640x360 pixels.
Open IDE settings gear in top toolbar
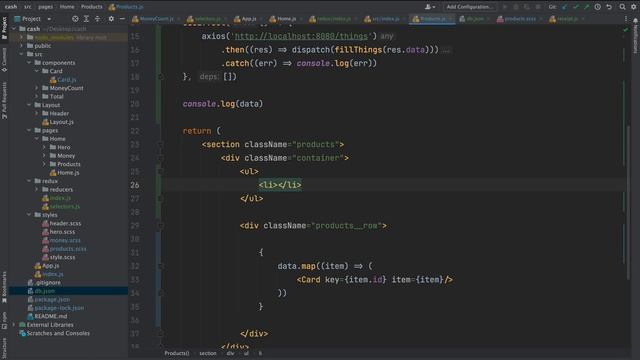[634, 7]
